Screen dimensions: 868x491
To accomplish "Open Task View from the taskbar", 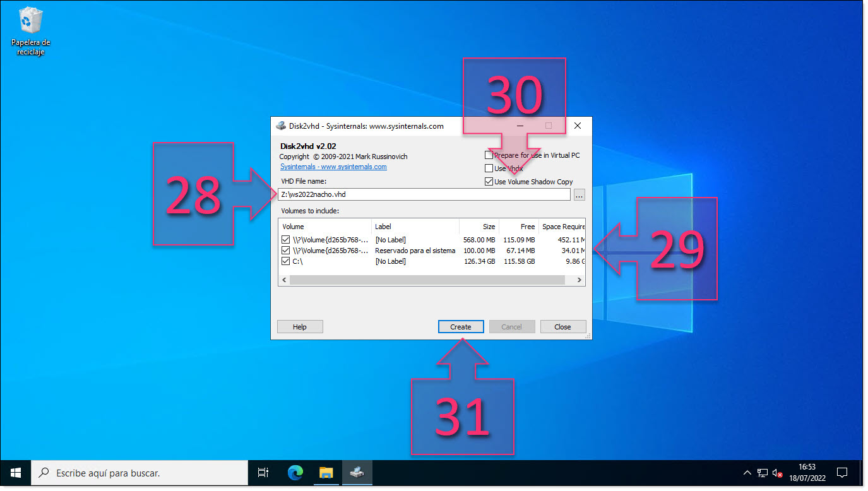I will pos(263,472).
